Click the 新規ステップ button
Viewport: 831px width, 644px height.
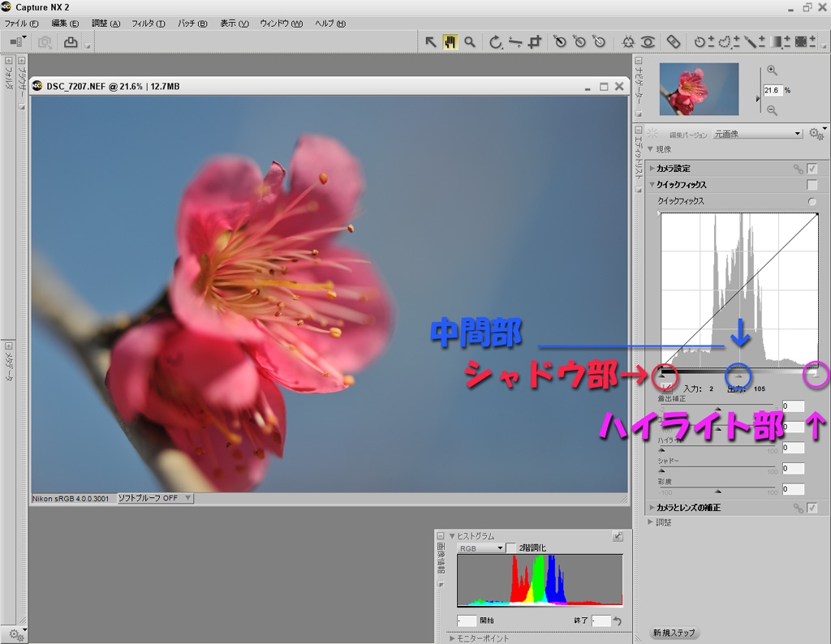674,633
